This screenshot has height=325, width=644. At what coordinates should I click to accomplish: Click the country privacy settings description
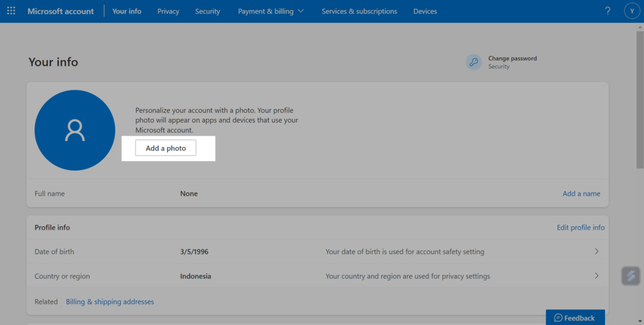coord(408,276)
